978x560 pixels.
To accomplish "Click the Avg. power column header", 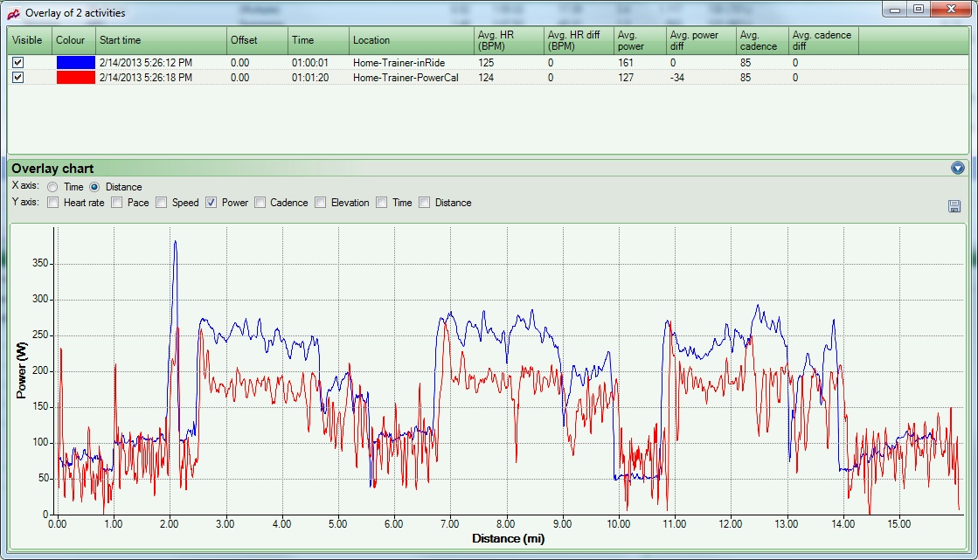I will coord(639,40).
